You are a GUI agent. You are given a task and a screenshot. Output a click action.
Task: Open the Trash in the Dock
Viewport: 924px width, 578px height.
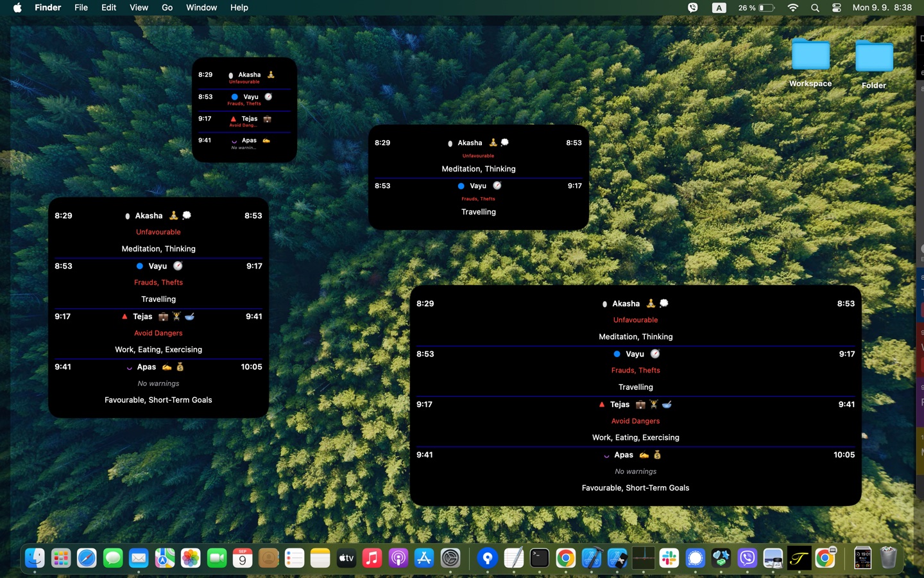pos(889,558)
